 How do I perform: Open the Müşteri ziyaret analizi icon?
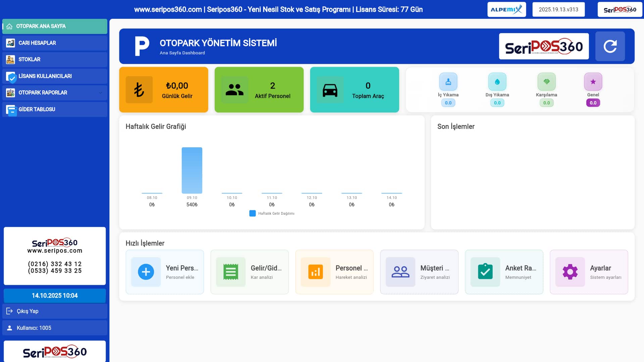coord(400,272)
